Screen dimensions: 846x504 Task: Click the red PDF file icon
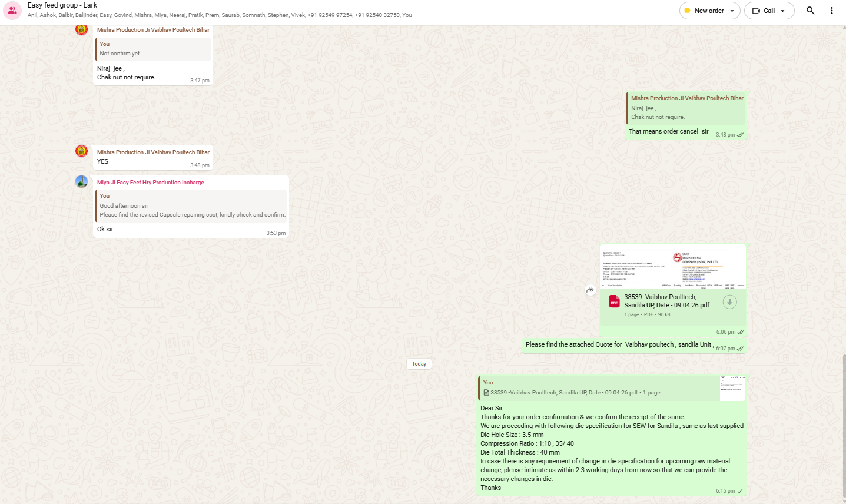point(614,301)
